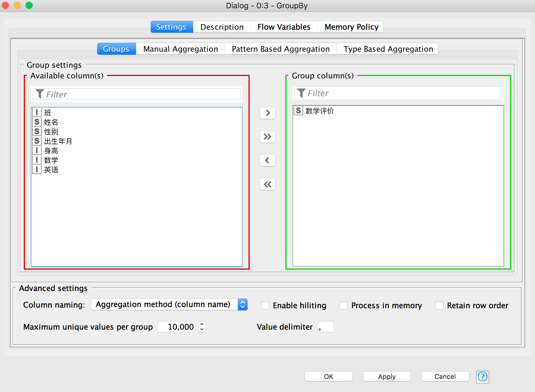Select the 英语 column name
Screen dimensions: 535x392
tap(51, 170)
